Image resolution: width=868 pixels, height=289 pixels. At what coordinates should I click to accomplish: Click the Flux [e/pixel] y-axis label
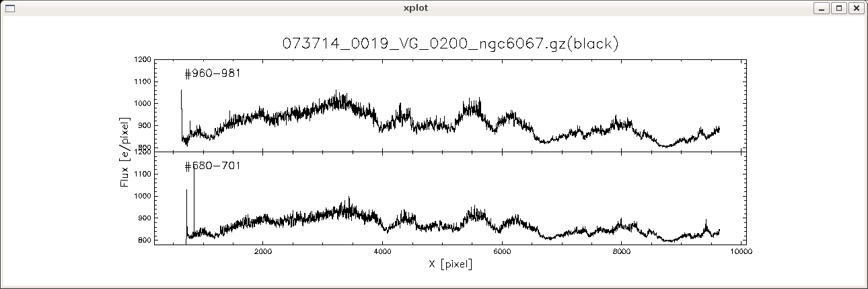126,150
